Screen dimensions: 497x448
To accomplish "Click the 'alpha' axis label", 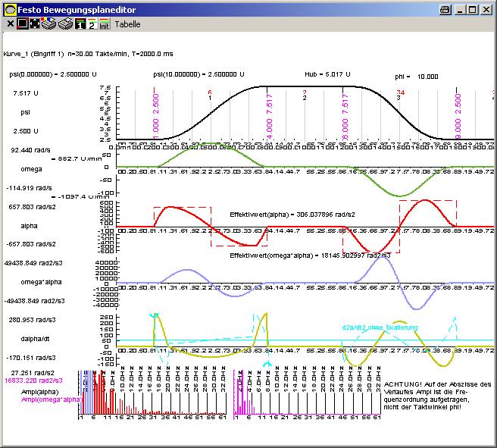I will click(x=29, y=226).
